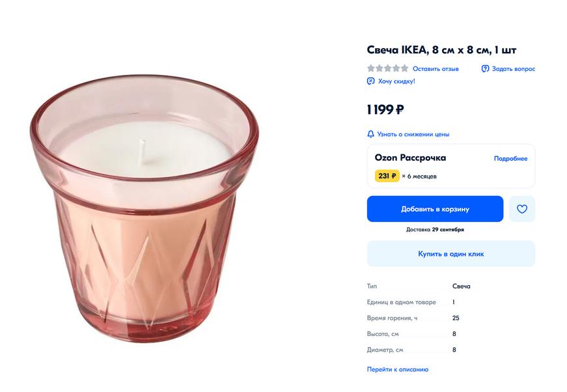The height and width of the screenshot is (392, 567).
Task: Request a discount via "Хочу скидку!"
Action: [x=396, y=81]
